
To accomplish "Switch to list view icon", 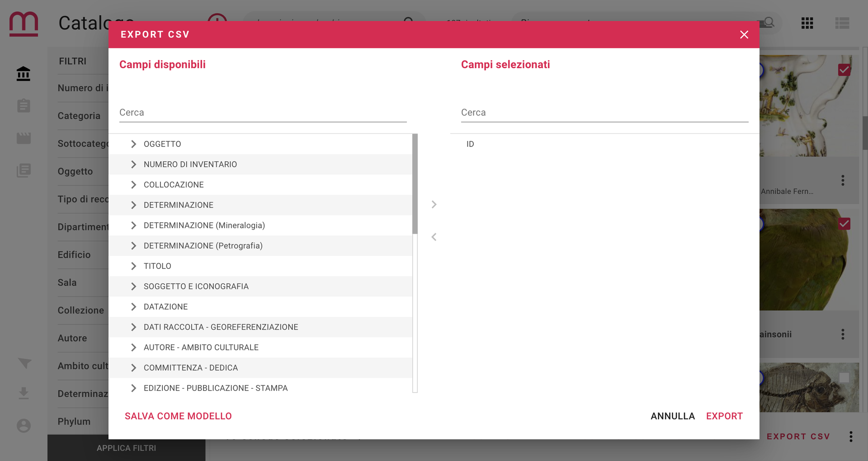I will pyautogui.click(x=842, y=23).
